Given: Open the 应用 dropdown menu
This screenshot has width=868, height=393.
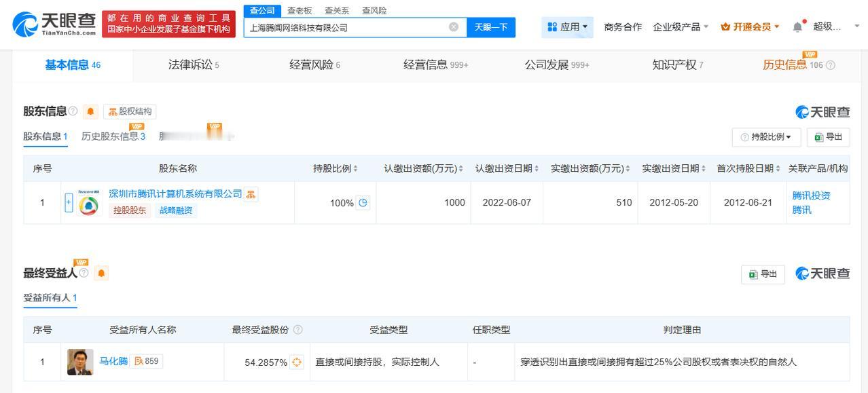Looking at the screenshot, I should tap(567, 27).
